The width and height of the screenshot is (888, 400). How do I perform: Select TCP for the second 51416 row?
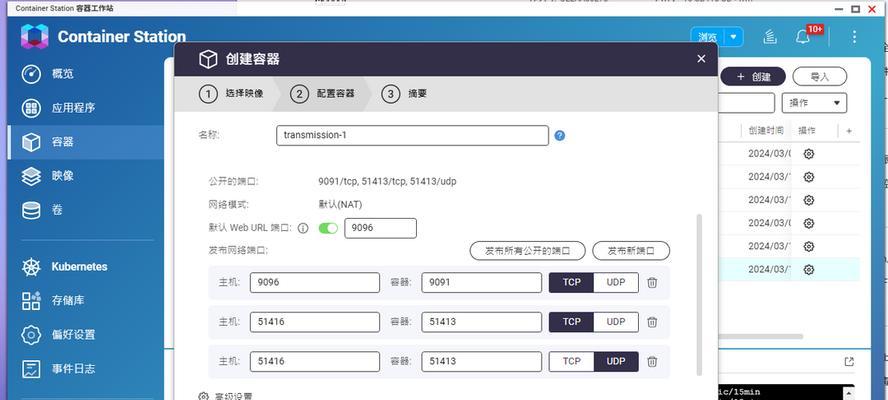(x=571, y=322)
